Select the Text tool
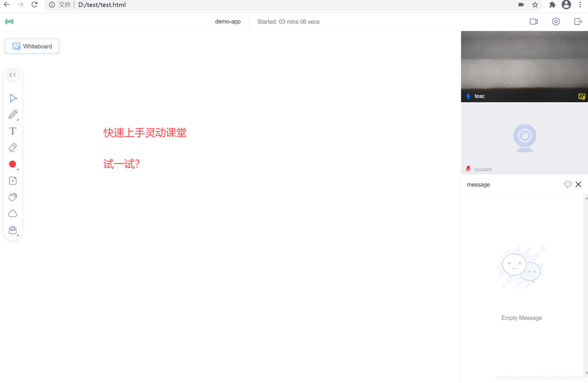588x383 pixels. (x=13, y=131)
